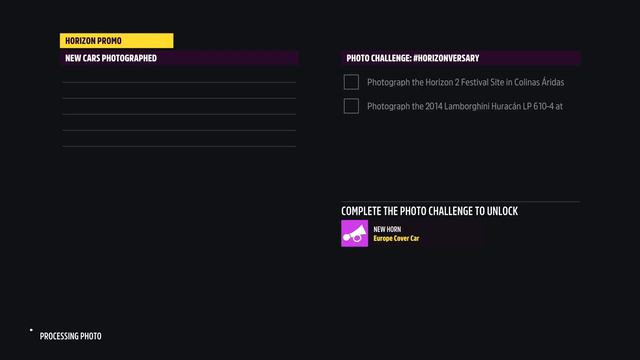Select the fourth empty photographed cars row
The image size is (640, 360).
tap(179, 122)
